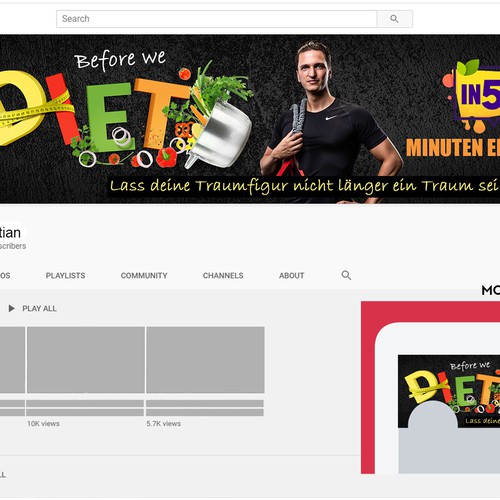Image resolution: width=500 pixels, height=500 pixels.
Task: Open the Channels tab
Action: [x=223, y=276]
